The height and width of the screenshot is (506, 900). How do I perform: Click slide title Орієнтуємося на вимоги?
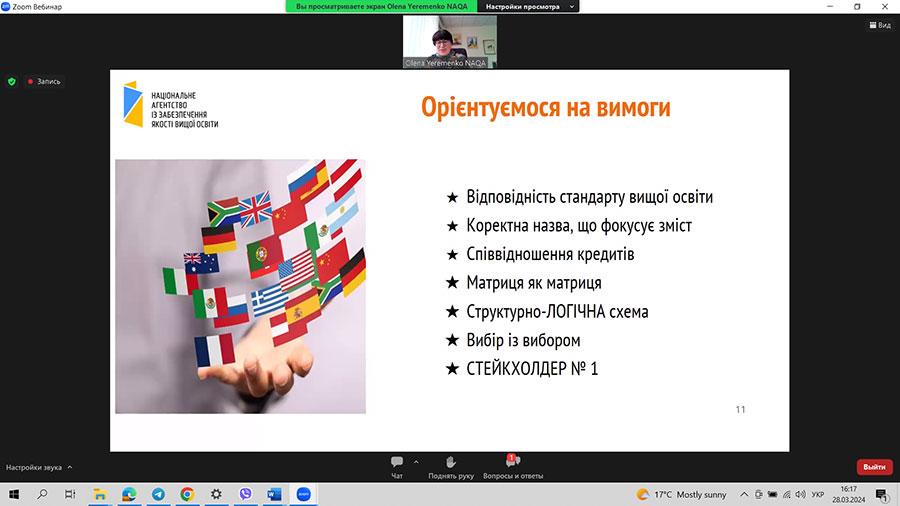546,107
